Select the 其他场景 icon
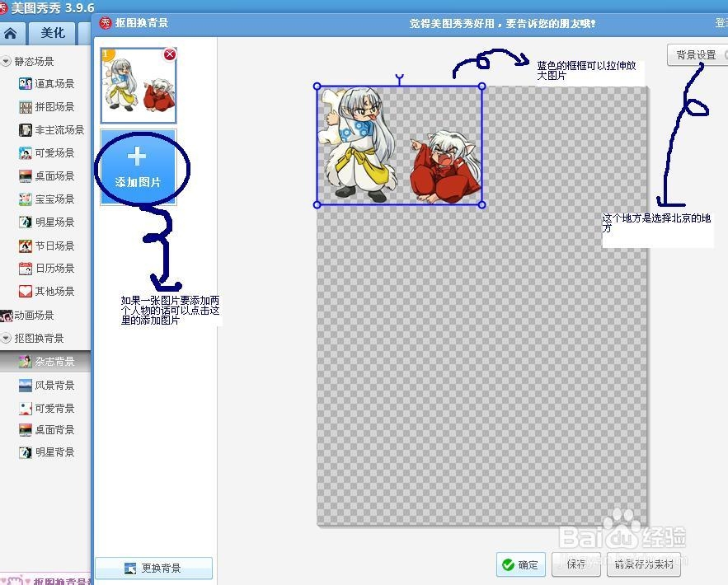728x585 pixels. click(x=25, y=292)
